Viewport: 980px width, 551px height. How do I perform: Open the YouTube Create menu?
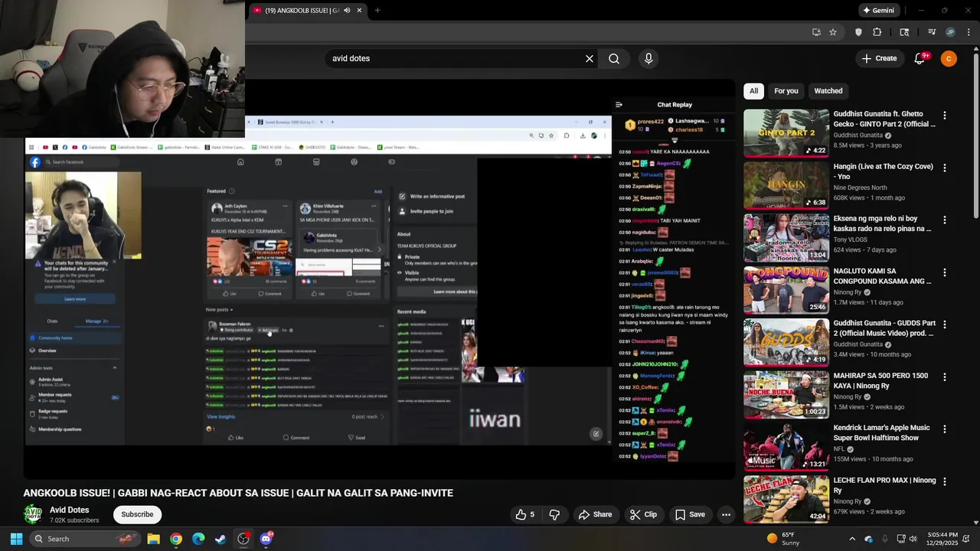coord(879,58)
